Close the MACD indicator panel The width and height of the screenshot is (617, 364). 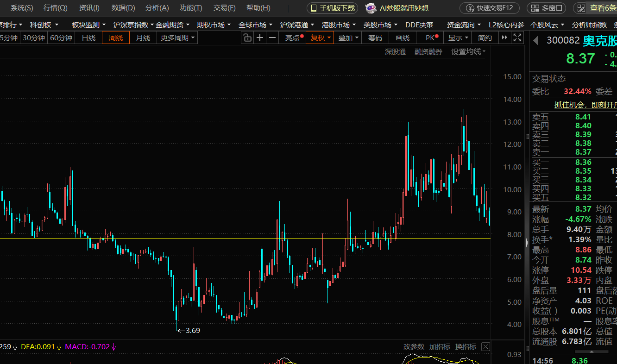pos(485,346)
